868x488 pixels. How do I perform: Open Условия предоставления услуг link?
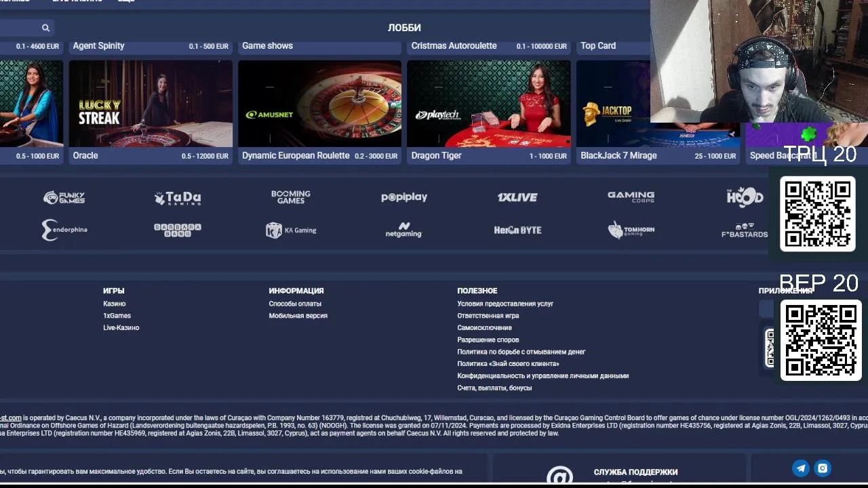click(505, 304)
